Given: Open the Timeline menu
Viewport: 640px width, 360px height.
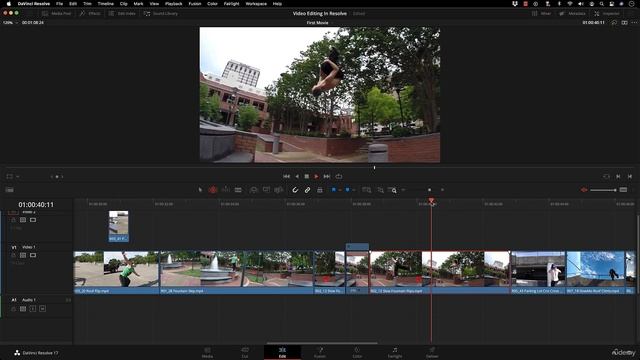Looking at the screenshot, I should 106,4.
